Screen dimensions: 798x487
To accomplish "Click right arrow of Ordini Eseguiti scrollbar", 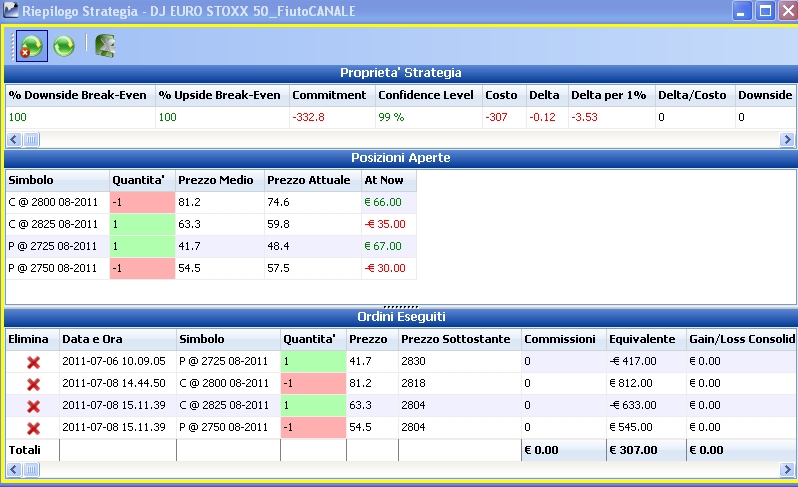I will pos(787,469).
